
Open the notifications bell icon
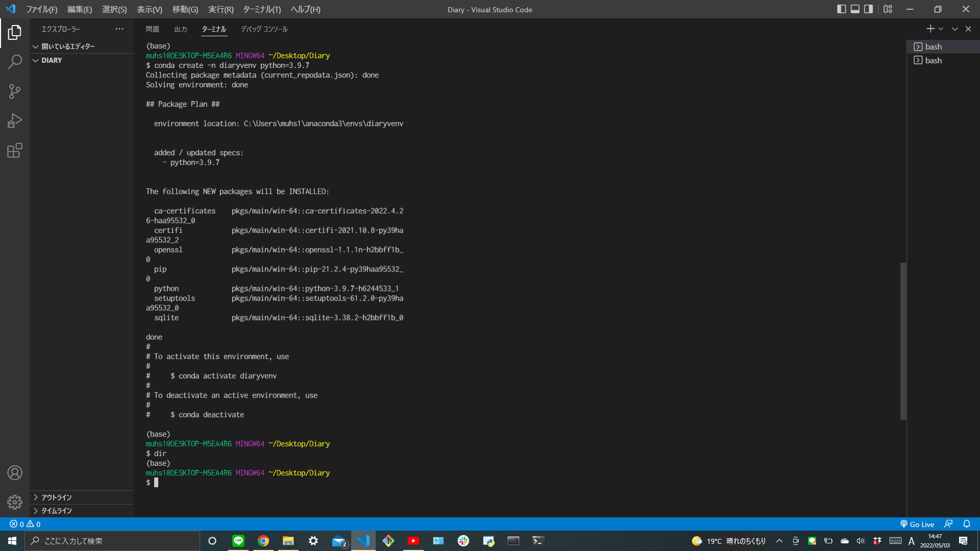pyautogui.click(x=967, y=524)
